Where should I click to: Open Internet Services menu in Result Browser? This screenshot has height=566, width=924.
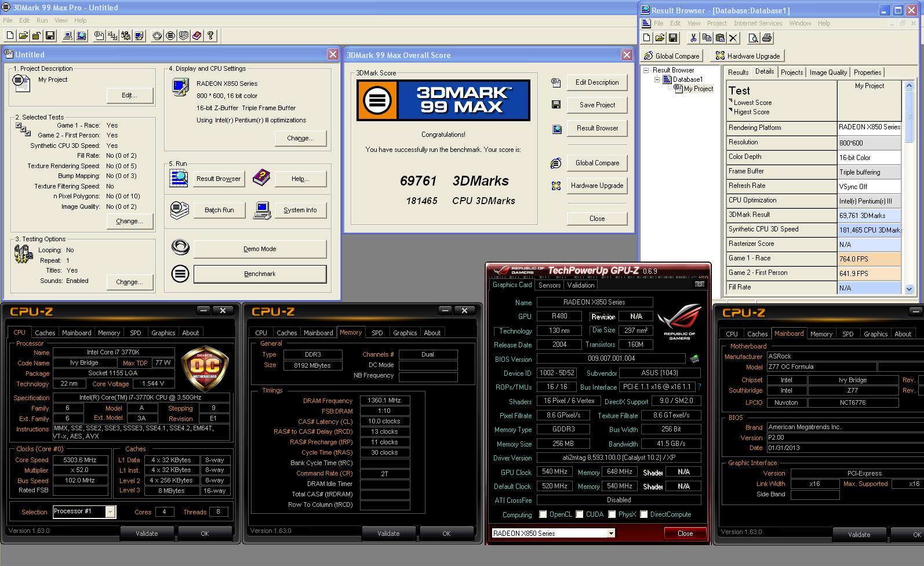(758, 23)
